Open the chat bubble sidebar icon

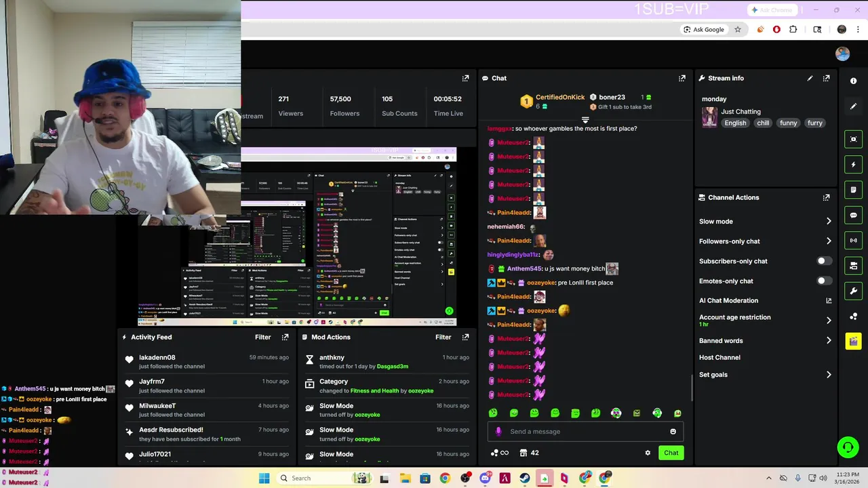point(853,215)
